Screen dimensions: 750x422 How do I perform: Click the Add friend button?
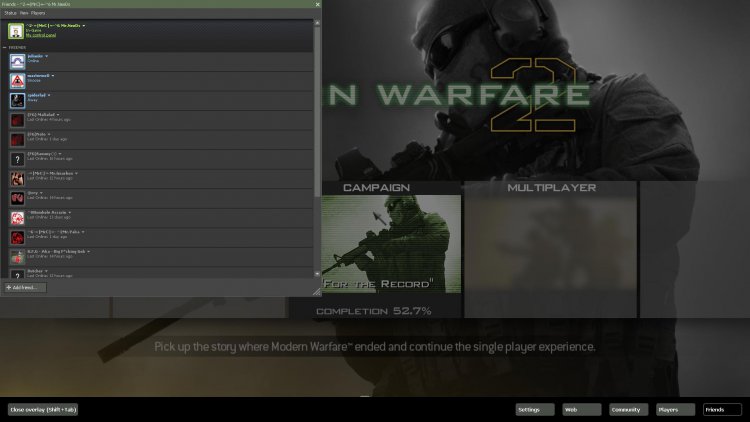[25, 288]
